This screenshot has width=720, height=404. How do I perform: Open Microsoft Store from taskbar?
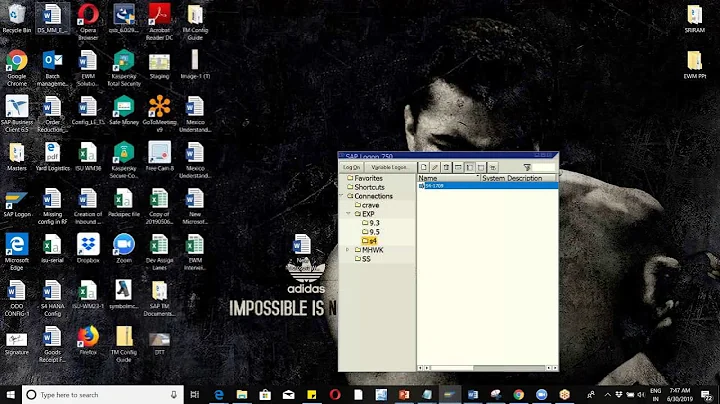click(265, 395)
